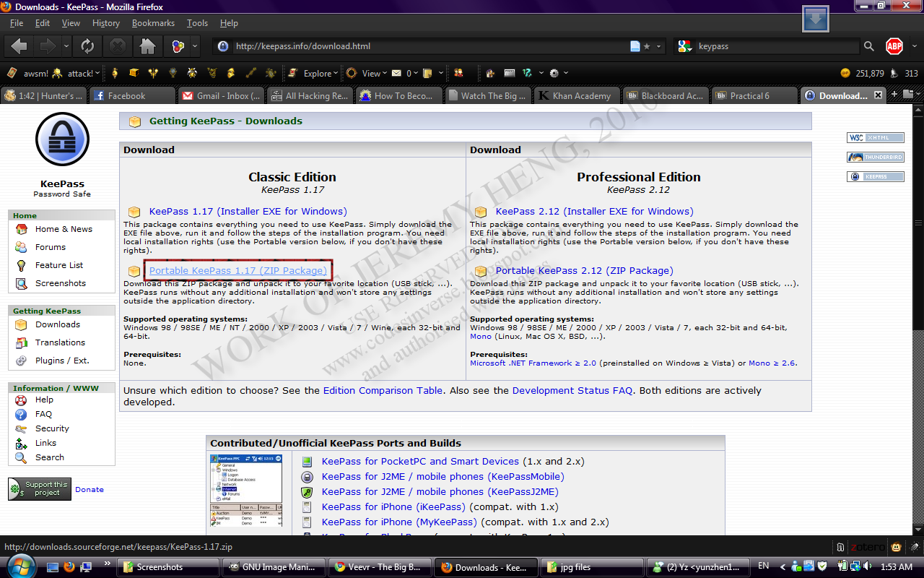The width and height of the screenshot is (924, 578).
Task: Open the Development Status FAQ link
Action: 572,390
